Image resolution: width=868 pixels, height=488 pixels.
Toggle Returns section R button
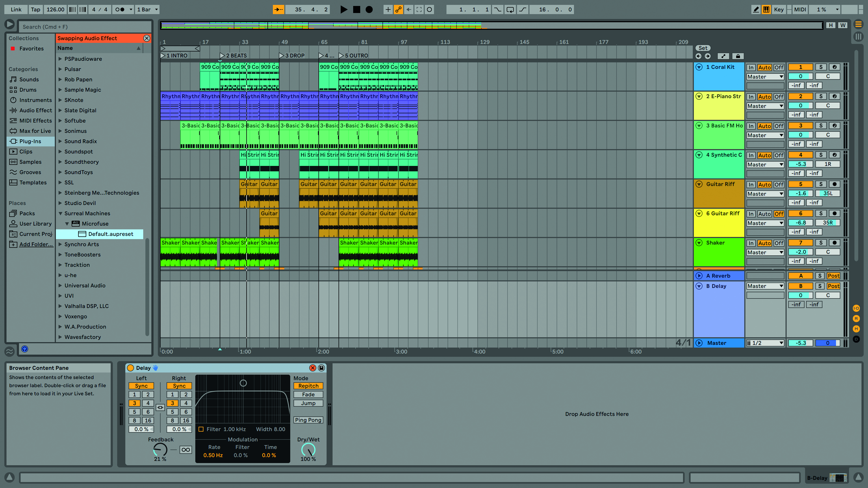(x=856, y=318)
